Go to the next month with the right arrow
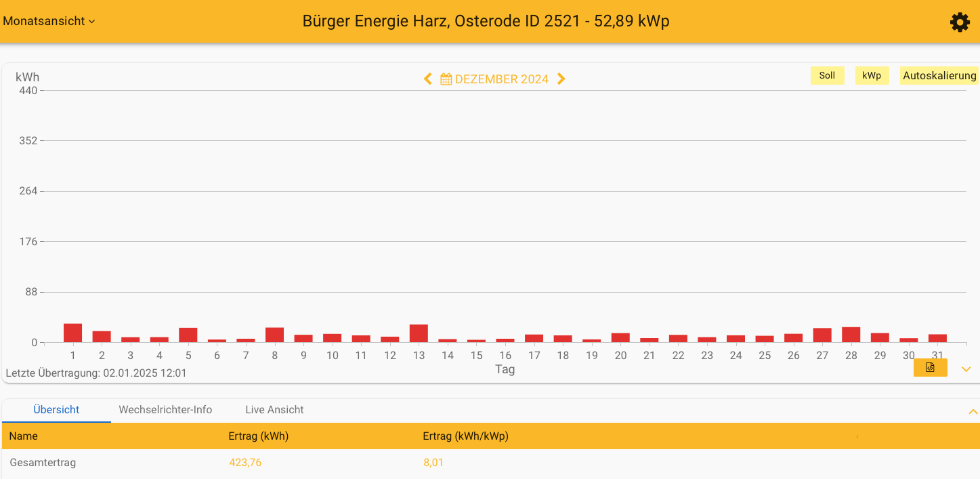Image resolution: width=980 pixels, height=479 pixels. [561, 79]
